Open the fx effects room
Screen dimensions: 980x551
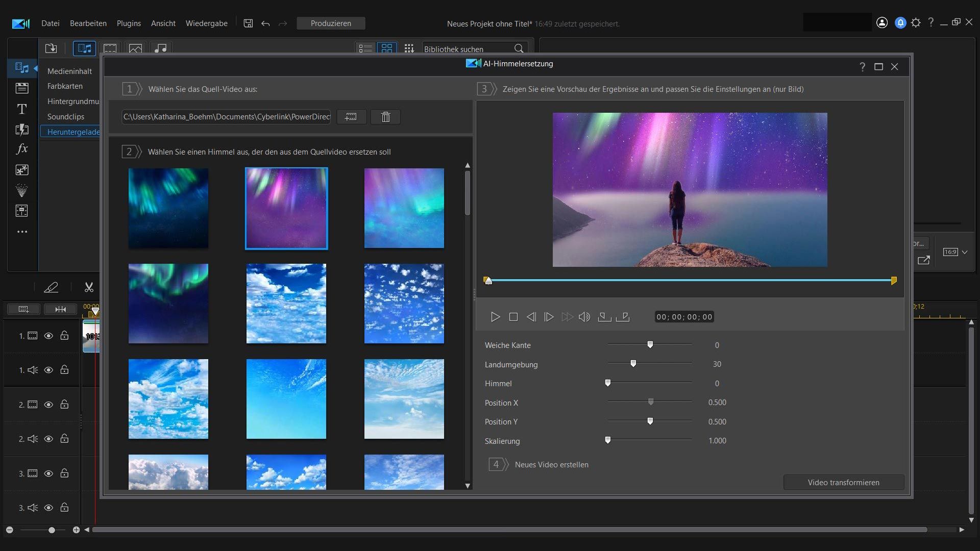point(22,149)
